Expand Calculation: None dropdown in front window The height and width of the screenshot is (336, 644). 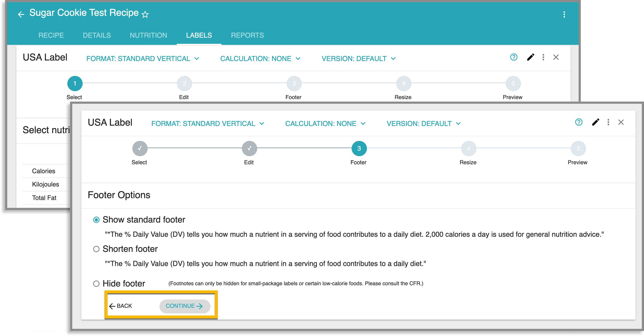pos(325,123)
